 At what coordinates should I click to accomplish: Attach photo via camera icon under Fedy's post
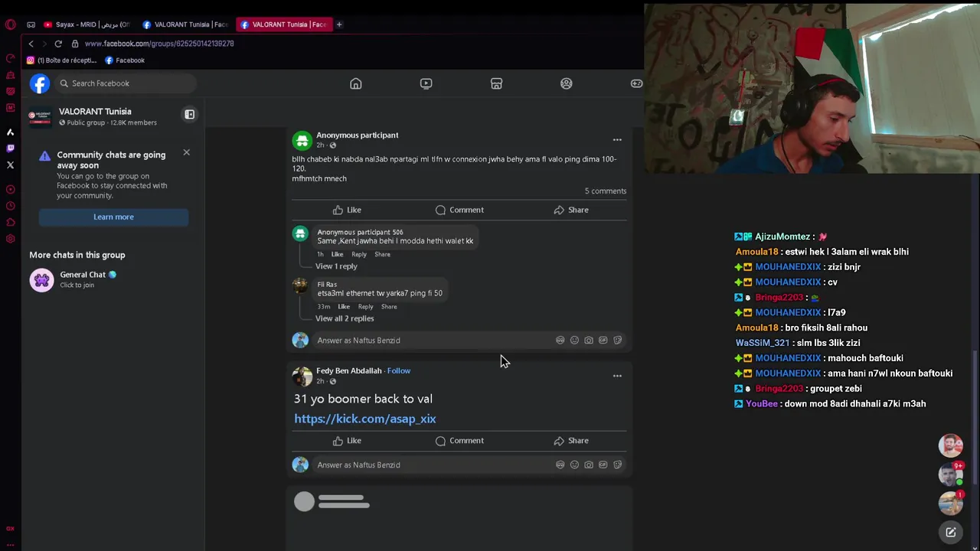[589, 465]
